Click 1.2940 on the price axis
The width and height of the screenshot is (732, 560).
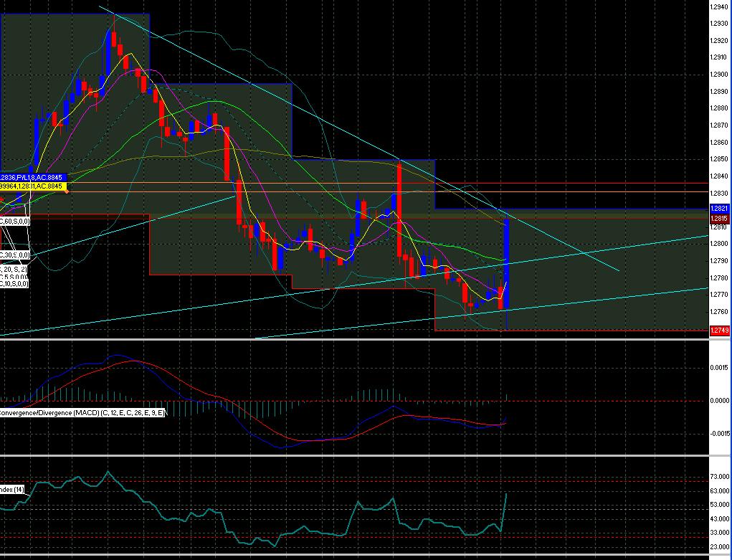click(718, 6)
